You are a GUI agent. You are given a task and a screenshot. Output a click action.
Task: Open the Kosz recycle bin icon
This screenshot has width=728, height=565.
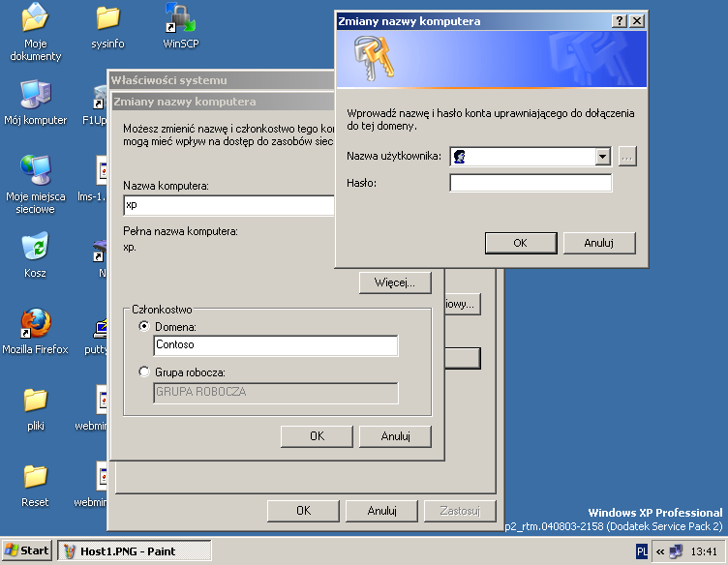35,254
